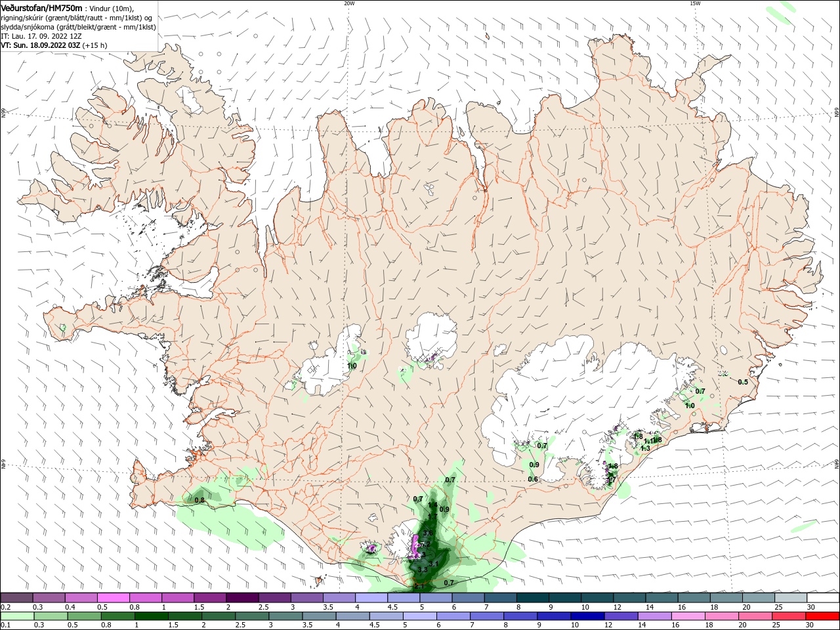Screen dimensions: 840x630
Task: Click the 0.5 value near the east coast
Action: pyautogui.click(x=743, y=382)
